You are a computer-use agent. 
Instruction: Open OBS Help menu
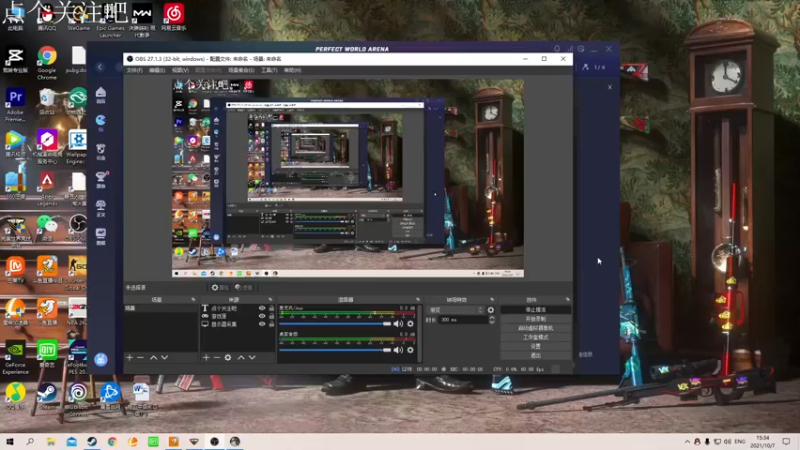coord(292,70)
